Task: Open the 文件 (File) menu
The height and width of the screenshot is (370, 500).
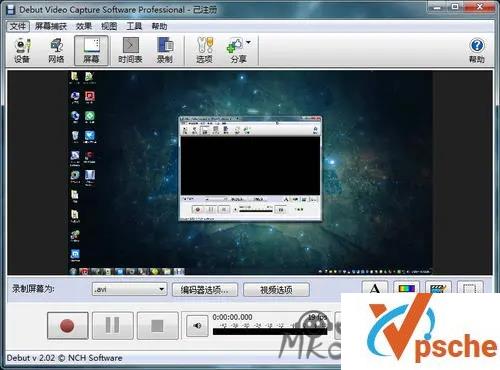Action: tap(18, 26)
